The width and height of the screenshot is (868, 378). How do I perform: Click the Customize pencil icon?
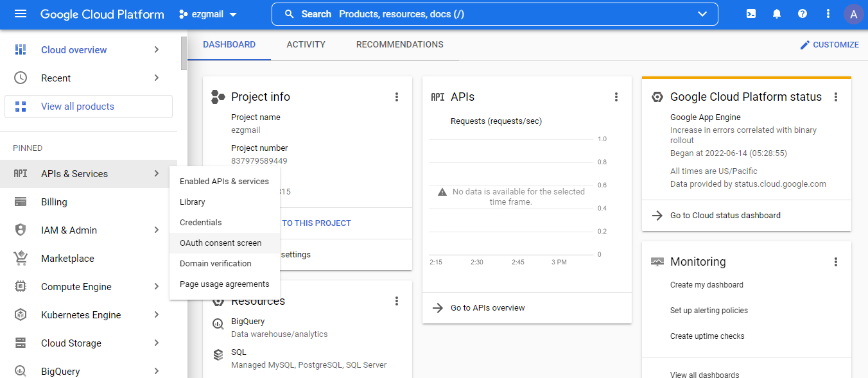click(805, 45)
